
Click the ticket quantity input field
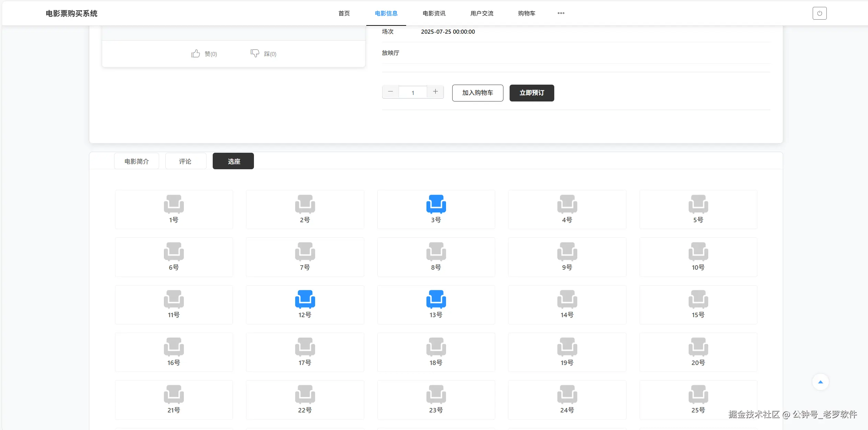coord(413,93)
